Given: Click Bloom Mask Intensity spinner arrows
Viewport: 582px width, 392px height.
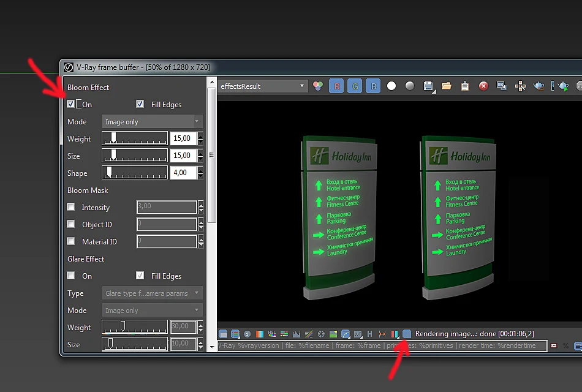Looking at the screenshot, I should point(201,207).
